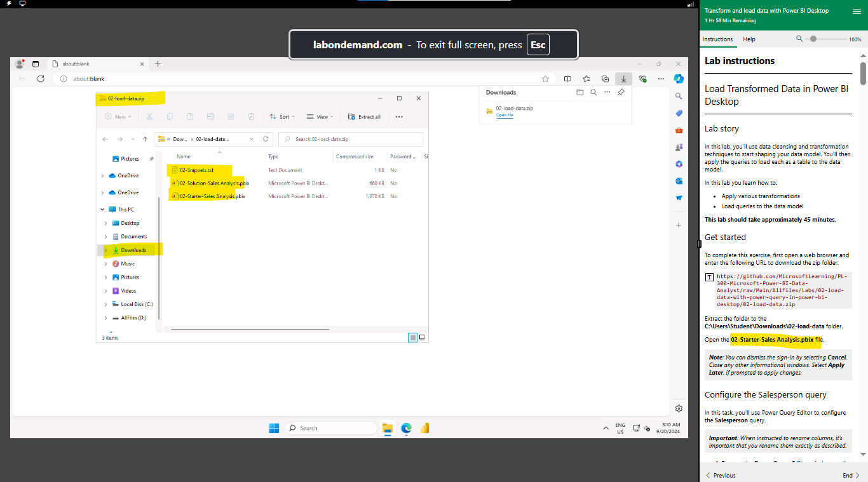Click the Extract all button

point(364,117)
